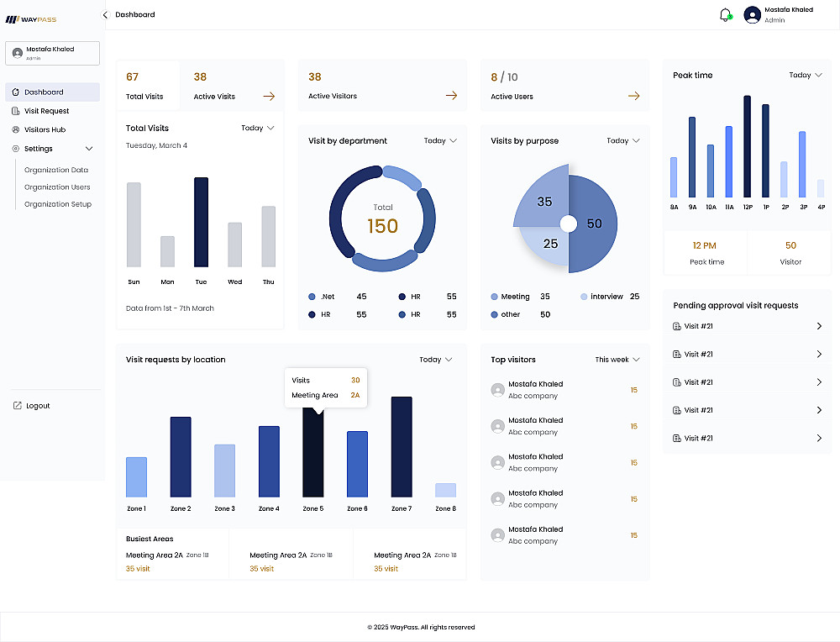Click the Zone 5 bar in location chart

pyautogui.click(x=312, y=452)
